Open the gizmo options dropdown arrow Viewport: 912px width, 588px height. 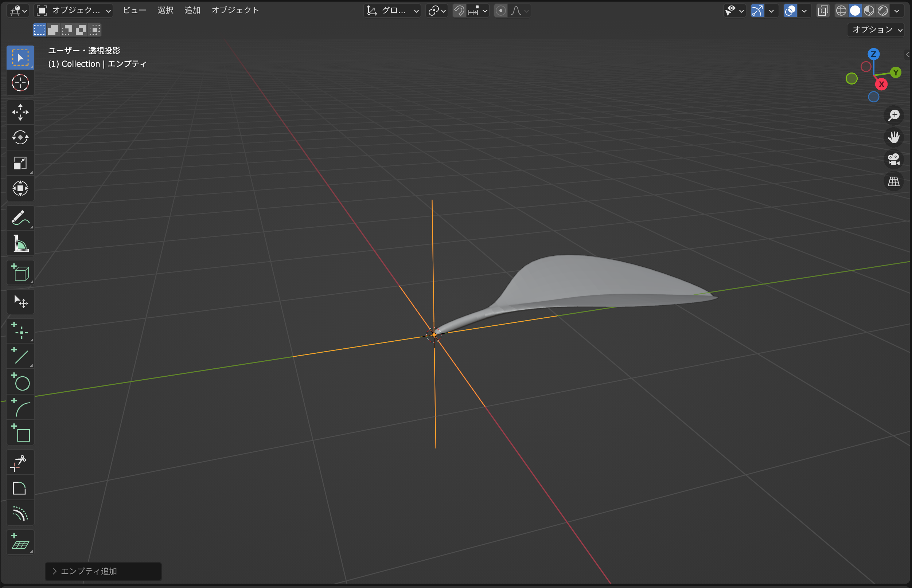tap(771, 11)
